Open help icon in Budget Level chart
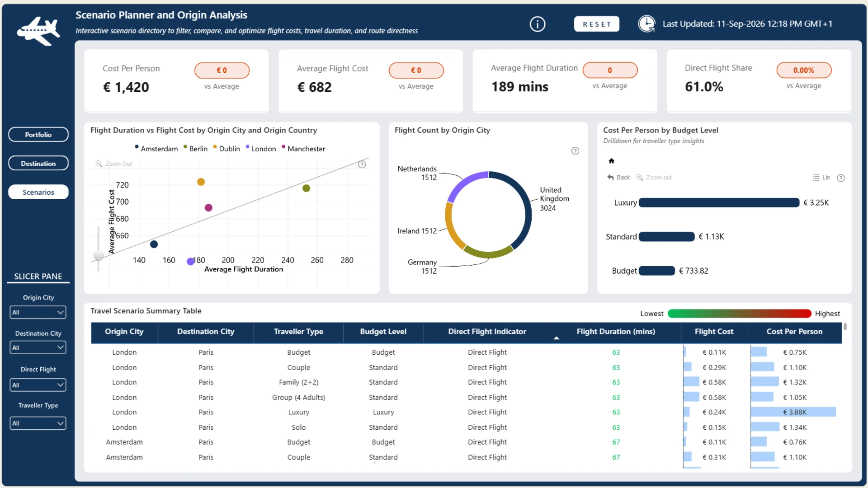 pyautogui.click(x=841, y=178)
